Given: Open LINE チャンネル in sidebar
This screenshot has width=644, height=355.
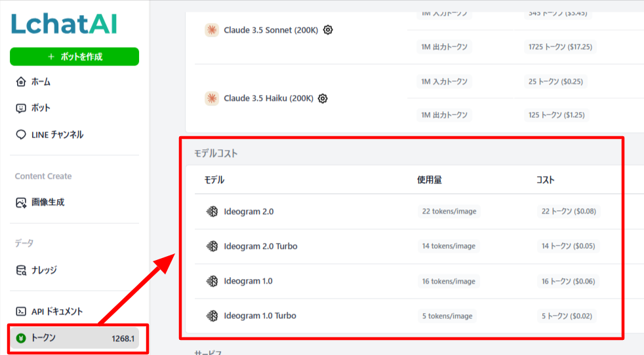Looking at the screenshot, I should click(56, 134).
